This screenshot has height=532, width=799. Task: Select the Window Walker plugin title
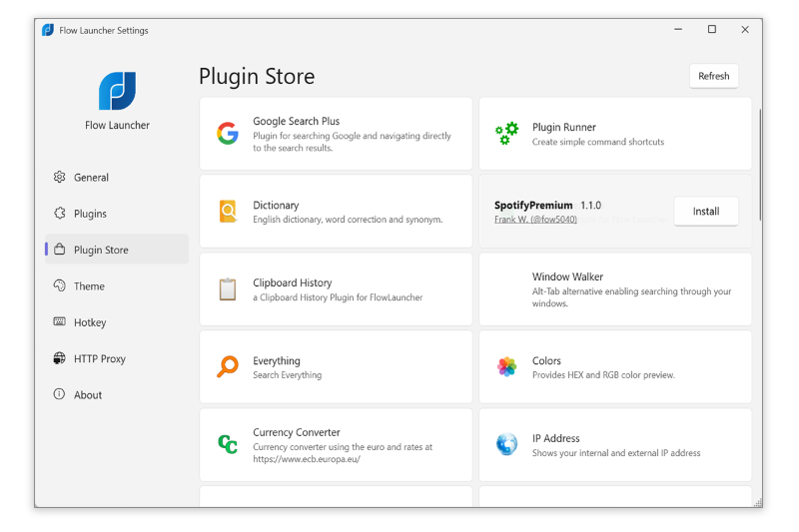pyautogui.click(x=567, y=276)
